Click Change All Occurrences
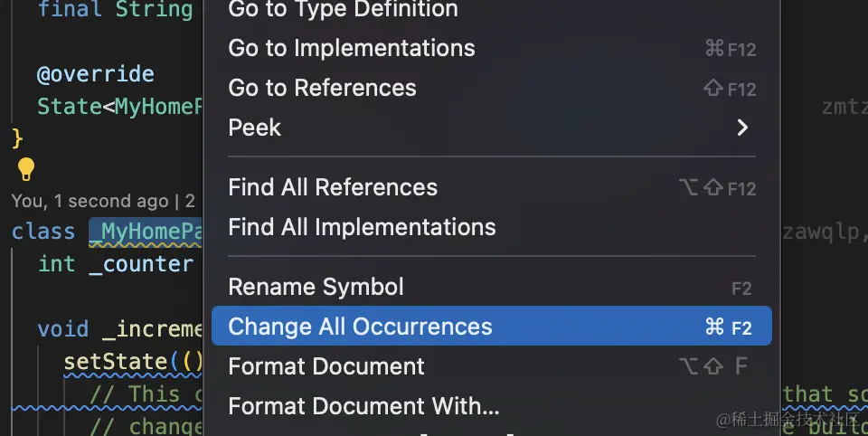Image resolution: width=868 pixels, height=436 pixels. [x=360, y=327]
